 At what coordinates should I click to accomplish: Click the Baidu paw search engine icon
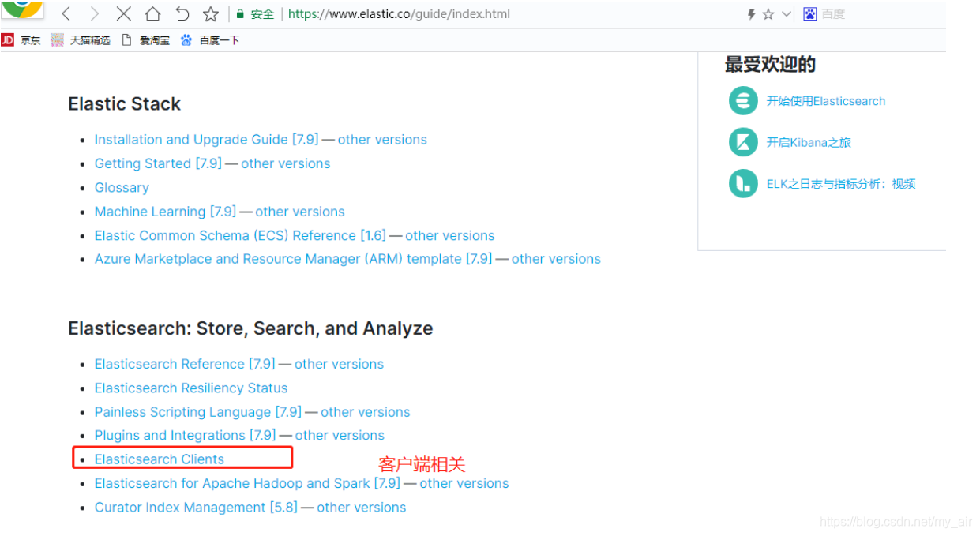[x=809, y=13]
